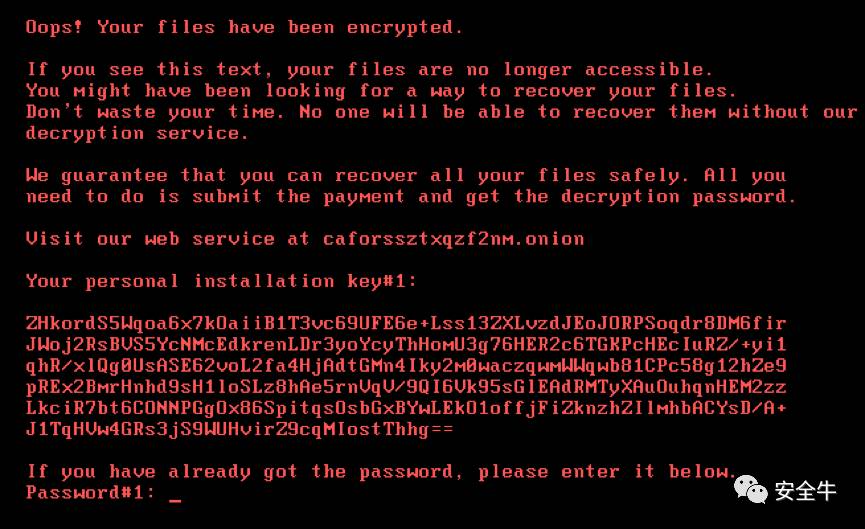Select the key line starting with LkciR7bt6CONNPGg

406,407
